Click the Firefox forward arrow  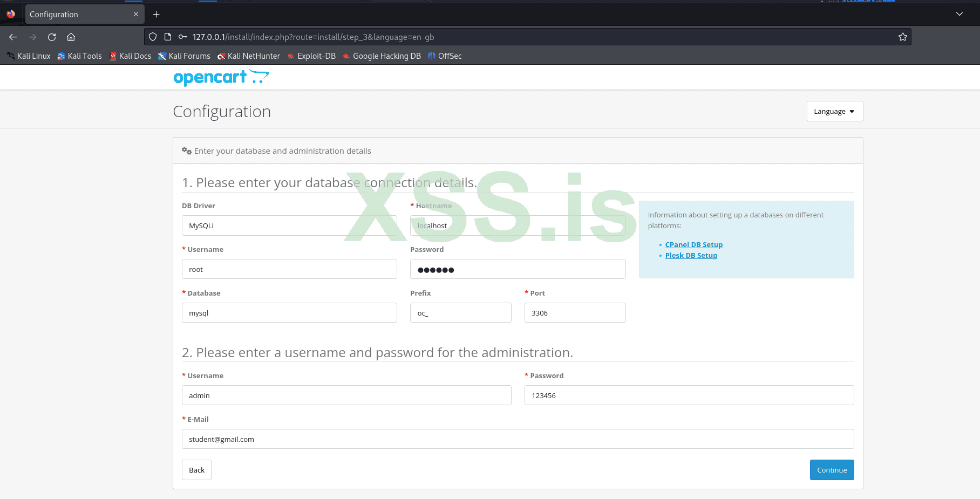point(32,37)
